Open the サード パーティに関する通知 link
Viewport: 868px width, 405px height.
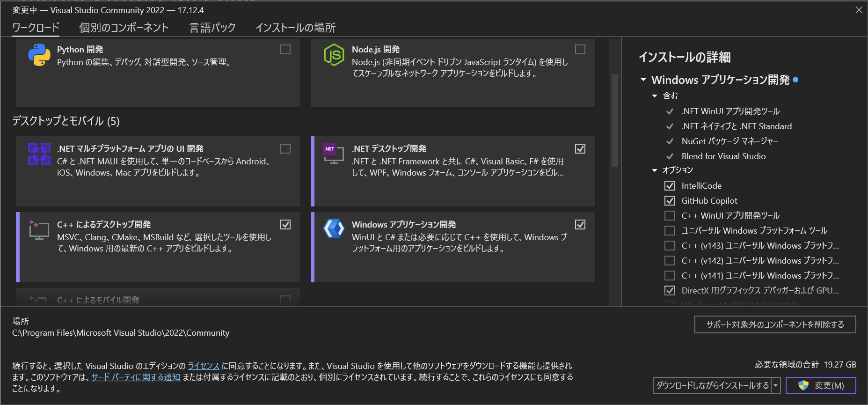tap(136, 377)
